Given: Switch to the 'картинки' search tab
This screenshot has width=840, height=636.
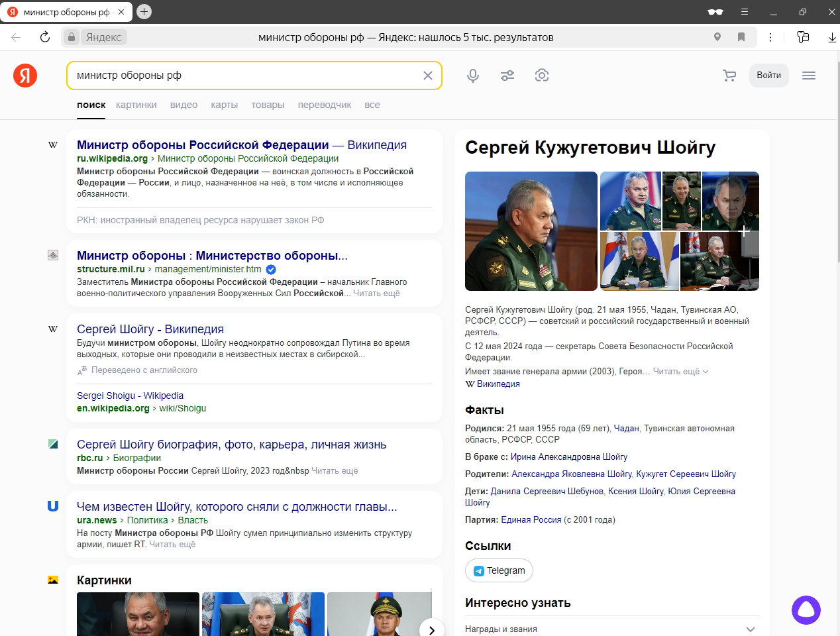Looking at the screenshot, I should (x=136, y=105).
